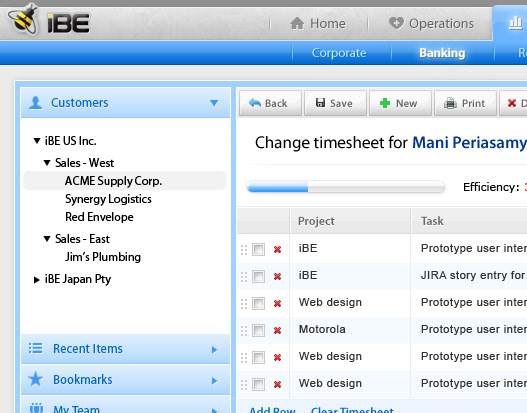
Task: Click the Mani Periasamy name link
Action: tap(469, 142)
